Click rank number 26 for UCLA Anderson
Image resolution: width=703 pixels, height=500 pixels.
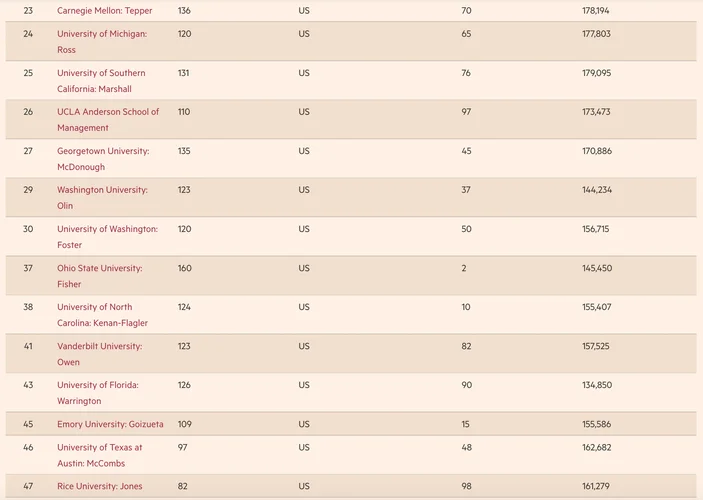click(28, 112)
